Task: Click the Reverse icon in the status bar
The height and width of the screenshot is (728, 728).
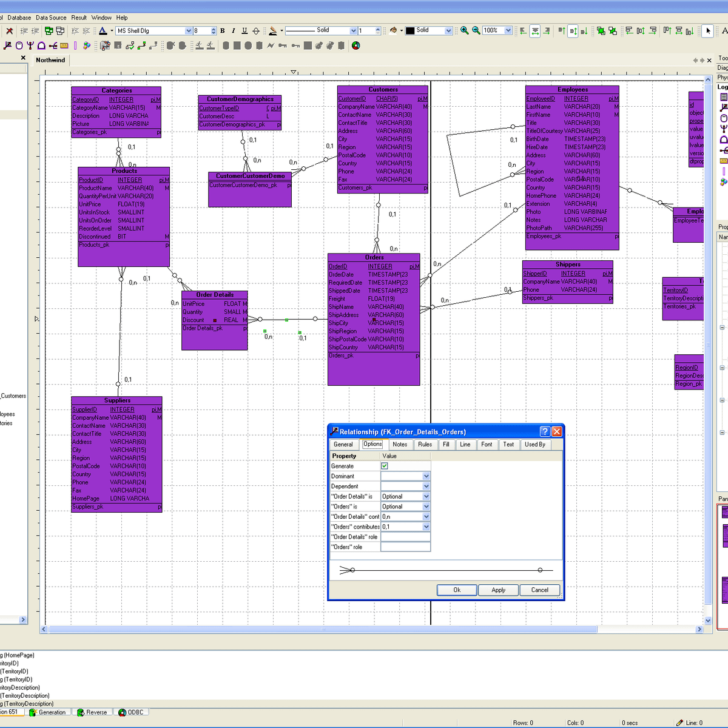Action: pyautogui.click(x=79, y=712)
